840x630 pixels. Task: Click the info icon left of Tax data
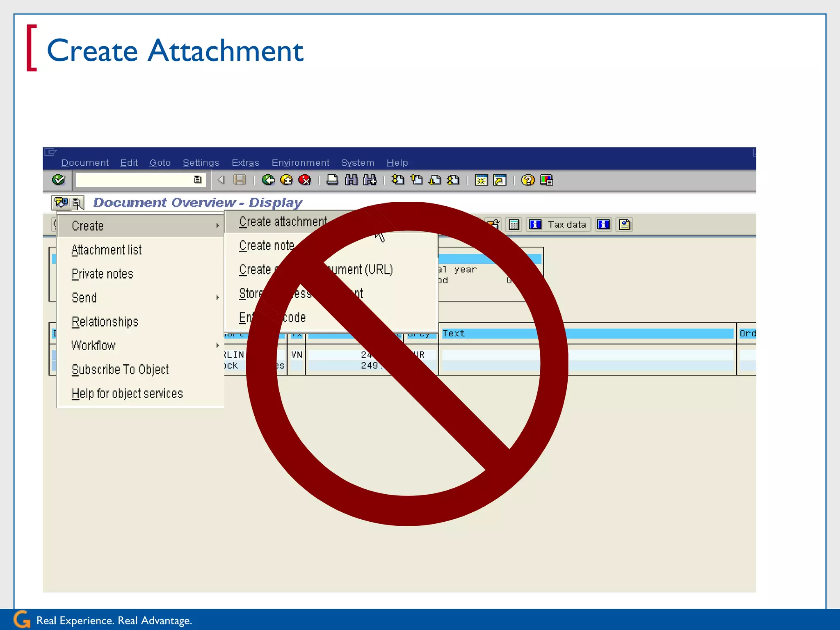tap(535, 224)
